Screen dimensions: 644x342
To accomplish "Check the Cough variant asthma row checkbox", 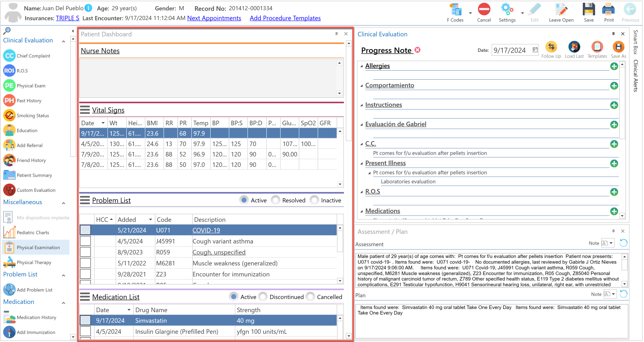I will click(86, 241).
